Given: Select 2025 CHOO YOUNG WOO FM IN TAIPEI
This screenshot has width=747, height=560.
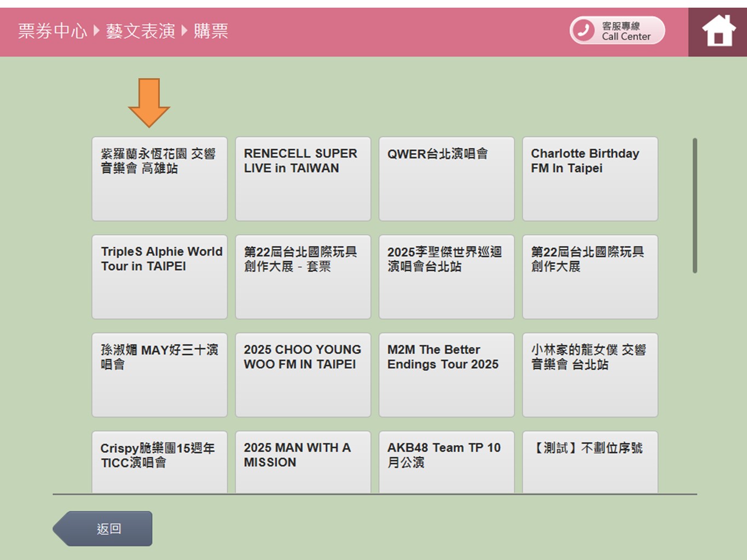Looking at the screenshot, I should coord(303,375).
